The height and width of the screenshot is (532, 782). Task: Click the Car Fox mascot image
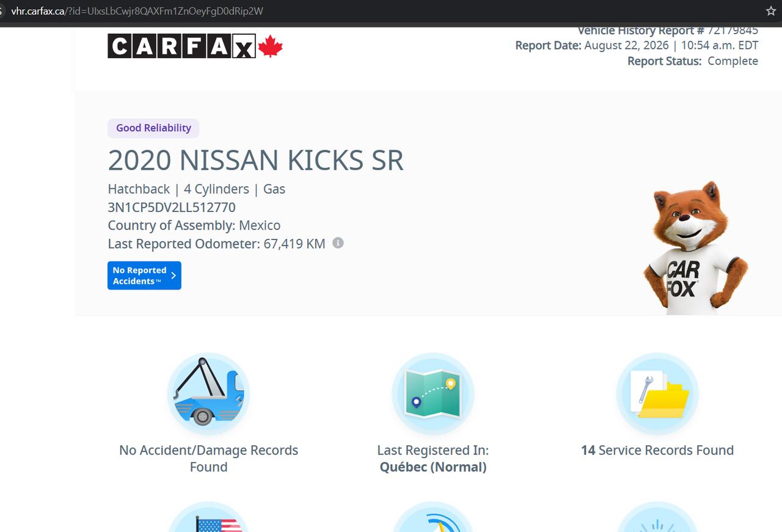click(x=695, y=247)
